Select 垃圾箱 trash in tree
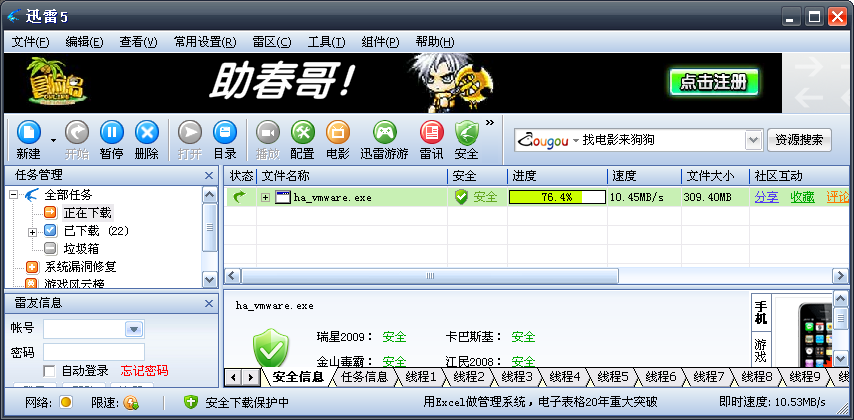 tap(81, 249)
